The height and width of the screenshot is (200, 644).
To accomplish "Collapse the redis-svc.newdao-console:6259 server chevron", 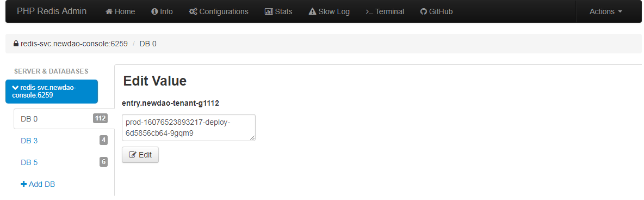I will point(16,87).
